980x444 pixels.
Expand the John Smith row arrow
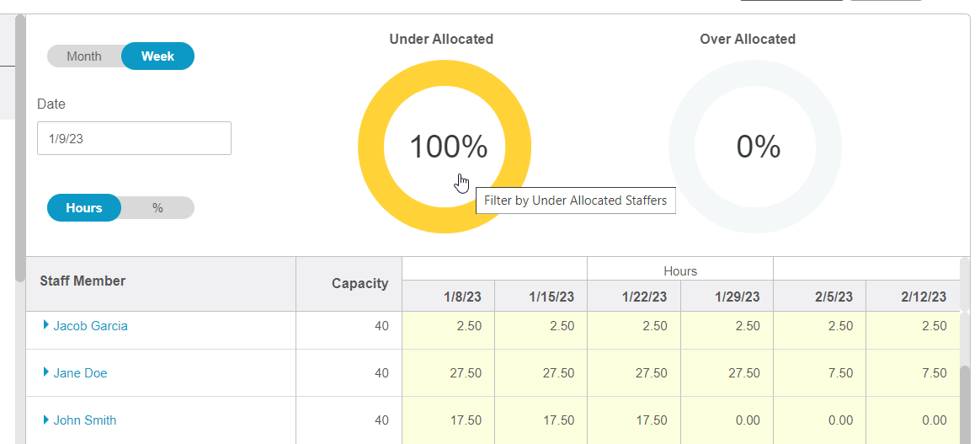click(46, 420)
